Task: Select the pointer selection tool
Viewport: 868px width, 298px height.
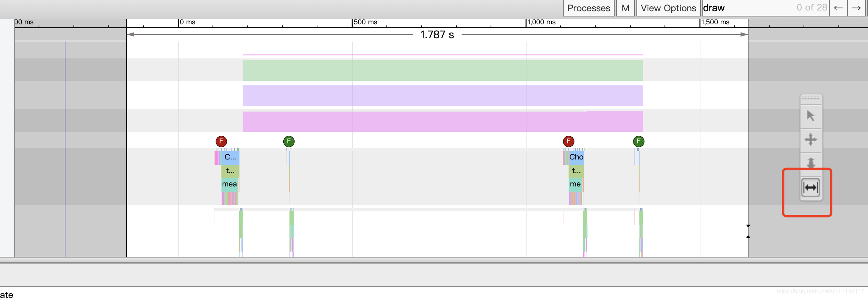Action: pos(811,116)
